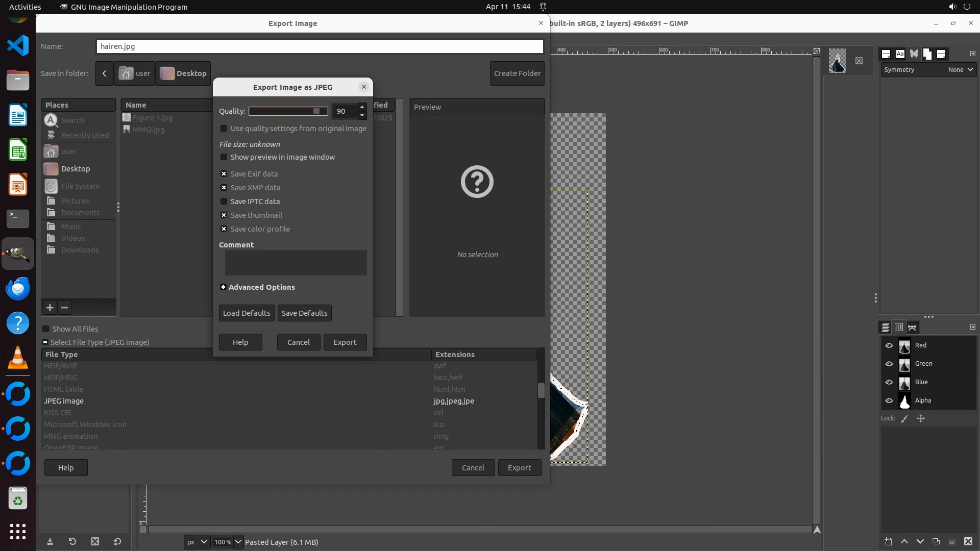Click the delete channel X icon

click(x=968, y=542)
